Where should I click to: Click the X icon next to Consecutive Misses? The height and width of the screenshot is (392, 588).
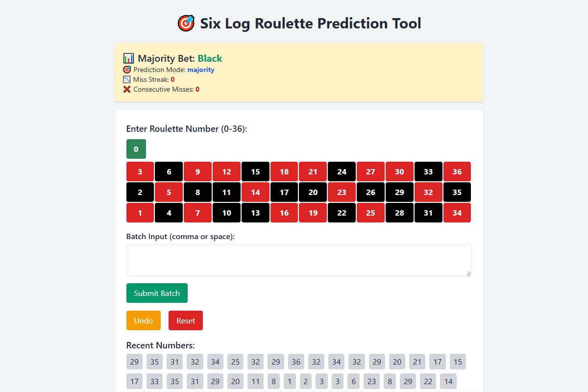click(126, 89)
